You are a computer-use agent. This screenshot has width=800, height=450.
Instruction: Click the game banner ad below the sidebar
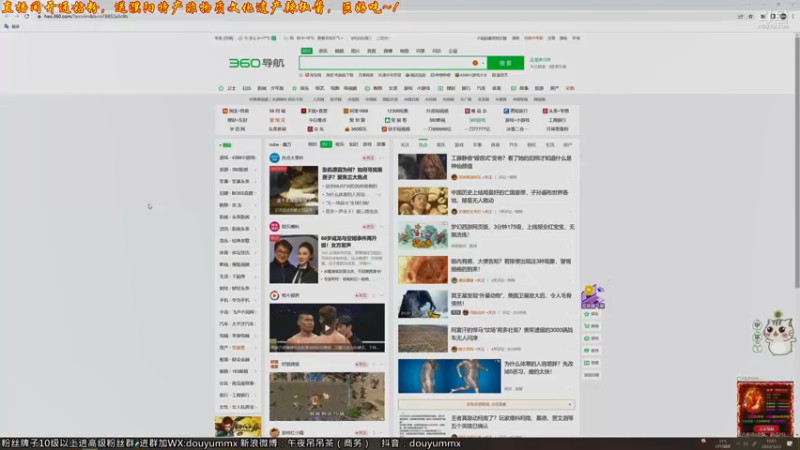click(x=238, y=427)
